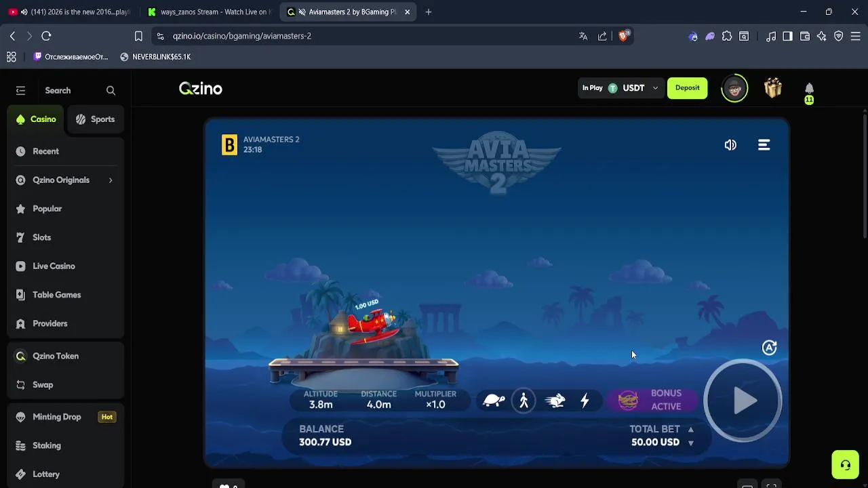868x488 pixels.
Task: Increase total bet with the up arrow
Action: 690,429
